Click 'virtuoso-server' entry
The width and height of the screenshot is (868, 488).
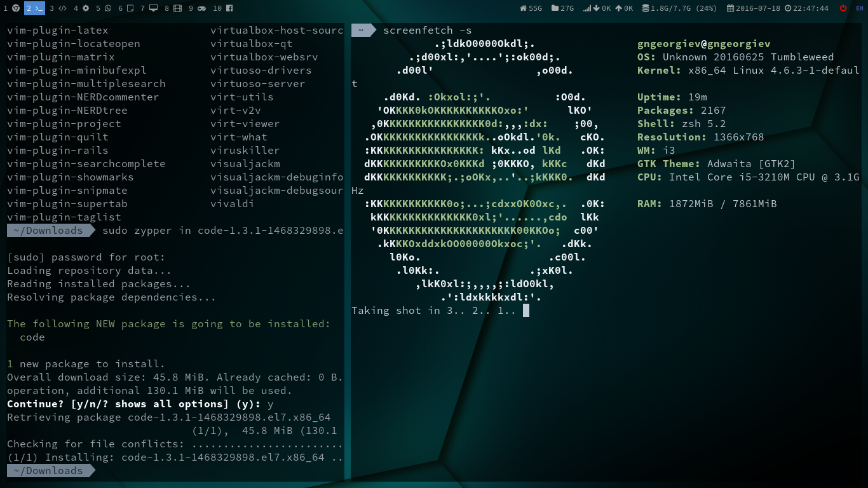(258, 84)
